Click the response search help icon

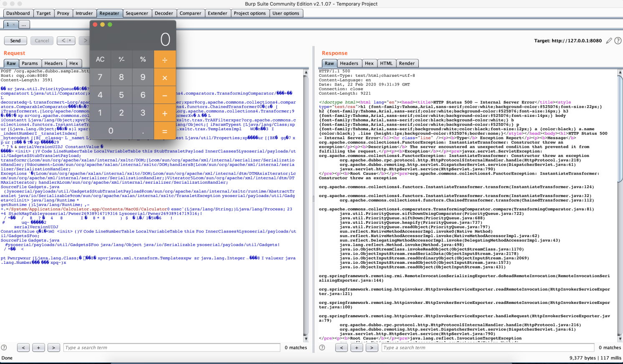click(x=322, y=347)
